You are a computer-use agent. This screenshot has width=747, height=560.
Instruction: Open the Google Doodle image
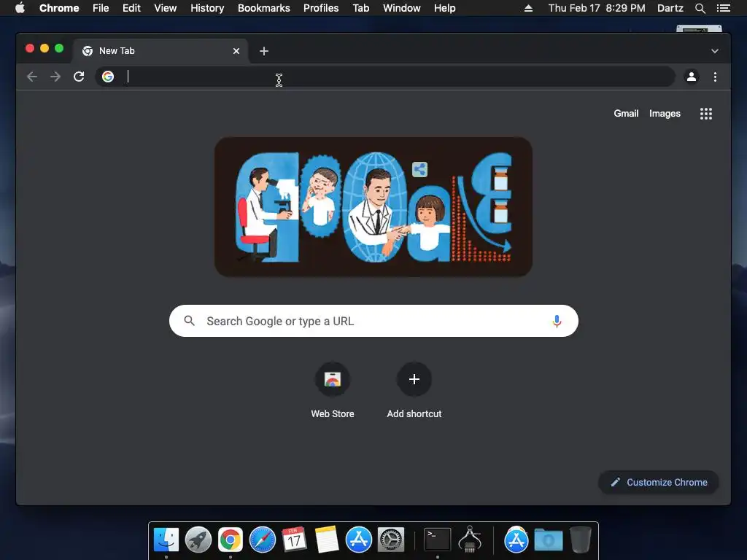373,206
